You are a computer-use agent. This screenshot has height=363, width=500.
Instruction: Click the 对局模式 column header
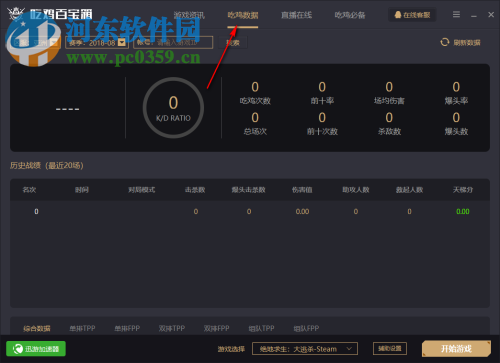pyautogui.click(x=142, y=190)
